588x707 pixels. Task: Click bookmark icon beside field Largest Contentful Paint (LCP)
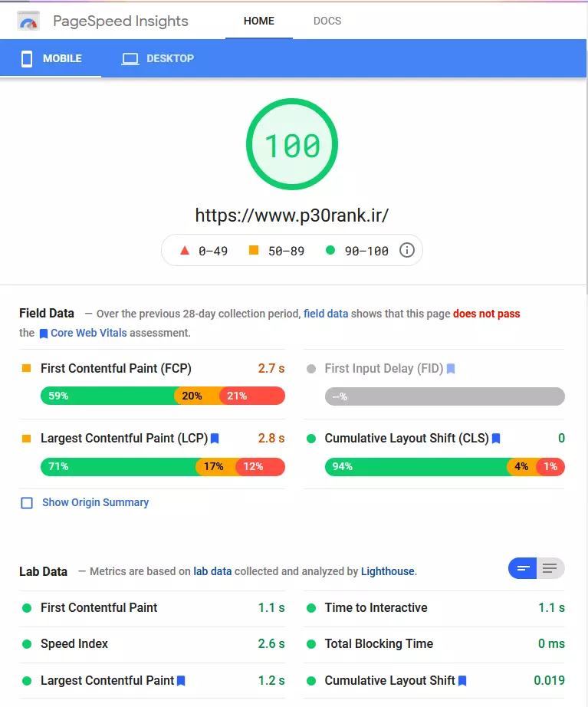coord(215,439)
